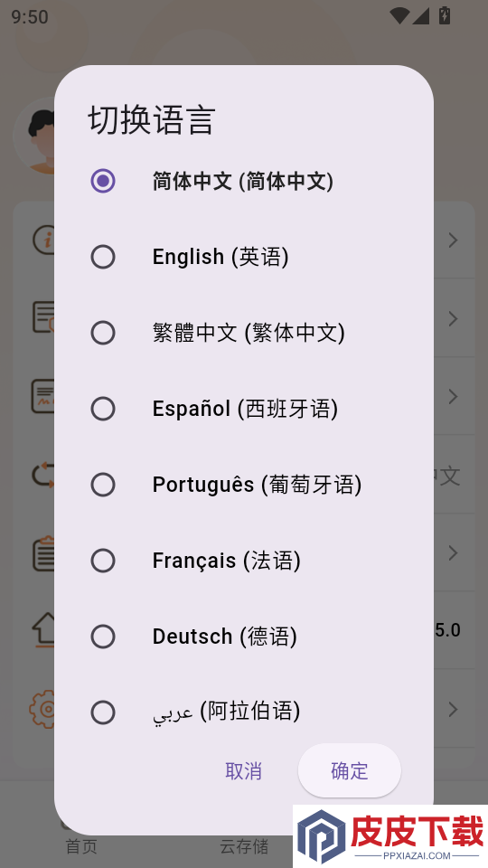The width and height of the screenshot is (488, 868).
Task: Tap the home-shaped icon in list
Action: click(44, 630)
